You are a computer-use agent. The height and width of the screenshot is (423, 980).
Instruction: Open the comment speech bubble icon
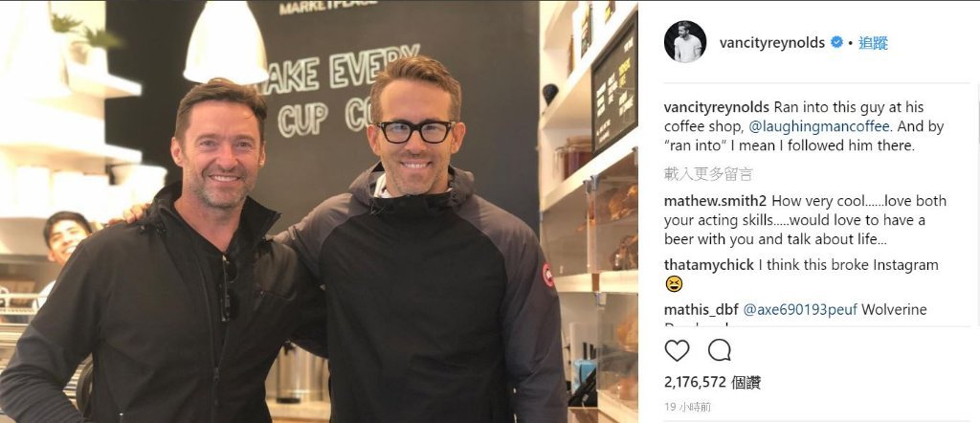click(x=720, y=350)
